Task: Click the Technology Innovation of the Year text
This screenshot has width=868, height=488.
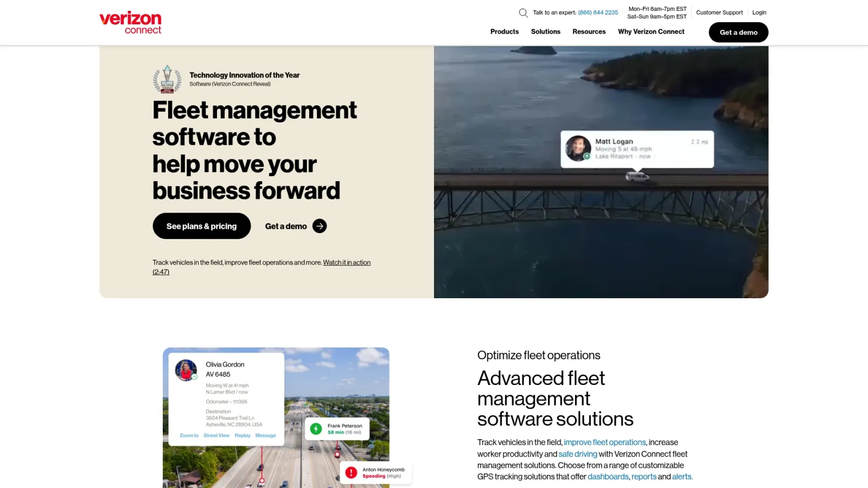Action: [x=245, y=75]
